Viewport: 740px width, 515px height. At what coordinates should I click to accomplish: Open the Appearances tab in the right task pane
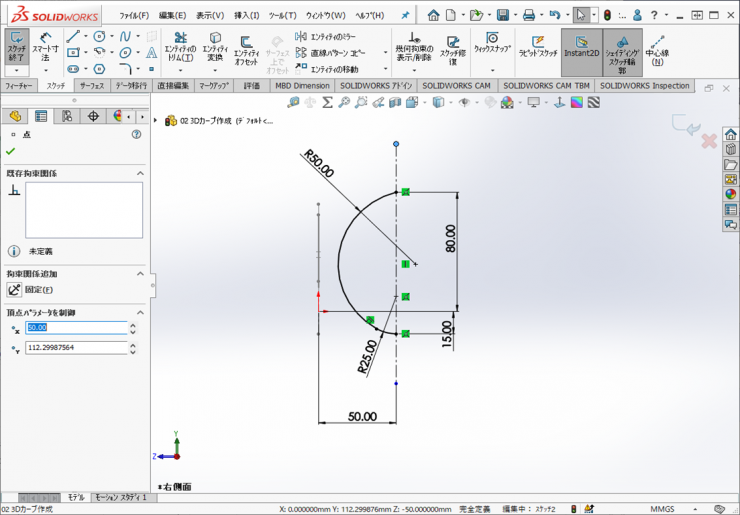(x=730, y=195)
